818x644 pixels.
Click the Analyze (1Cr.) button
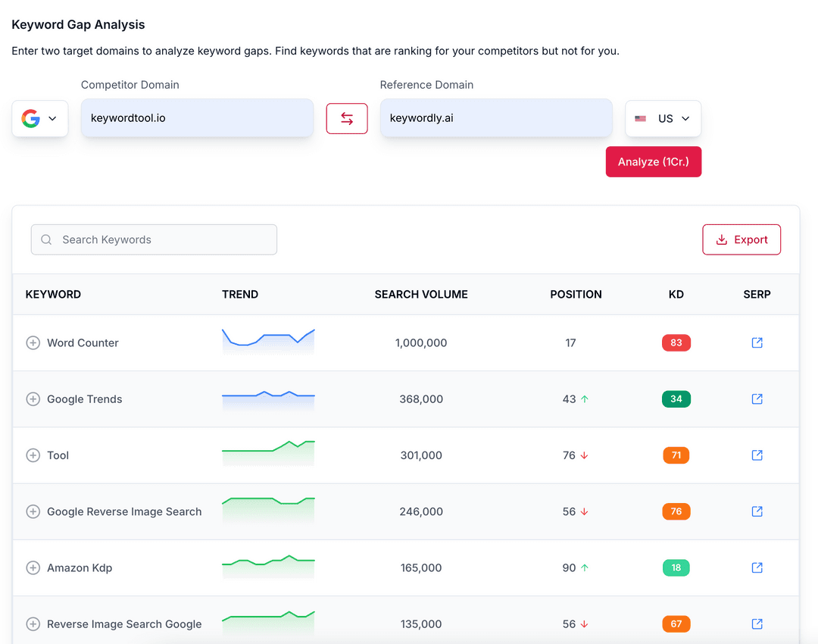click(x=654, y=162)
